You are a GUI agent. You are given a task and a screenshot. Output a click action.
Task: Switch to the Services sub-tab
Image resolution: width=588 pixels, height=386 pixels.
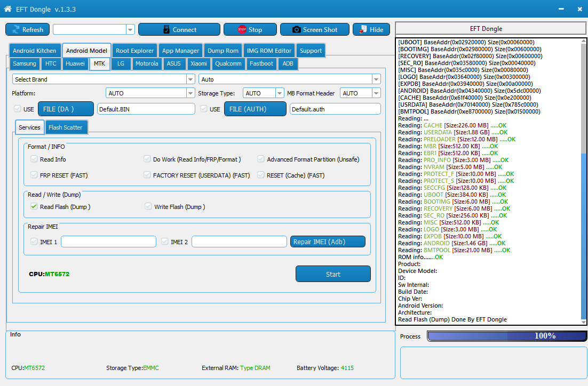pos(30,127)
